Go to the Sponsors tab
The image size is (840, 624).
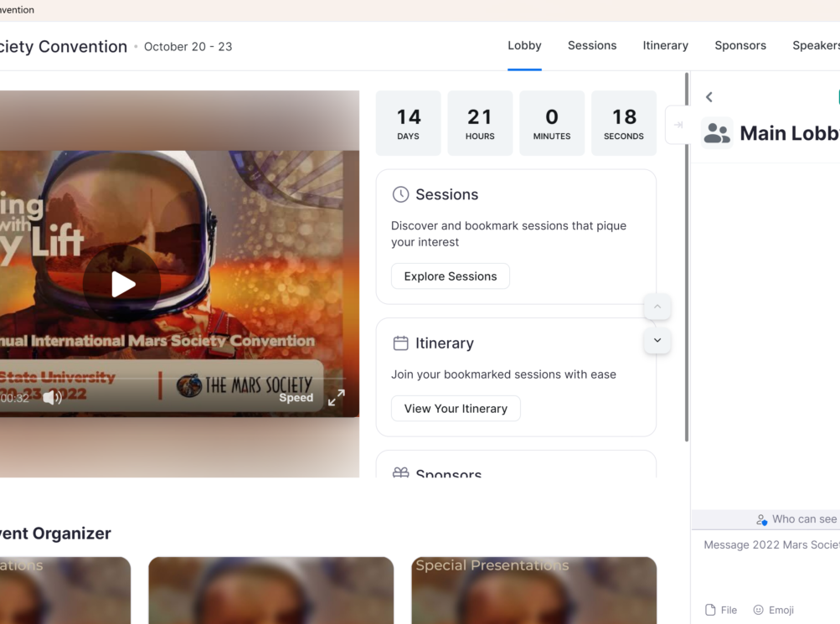[740, 45]
